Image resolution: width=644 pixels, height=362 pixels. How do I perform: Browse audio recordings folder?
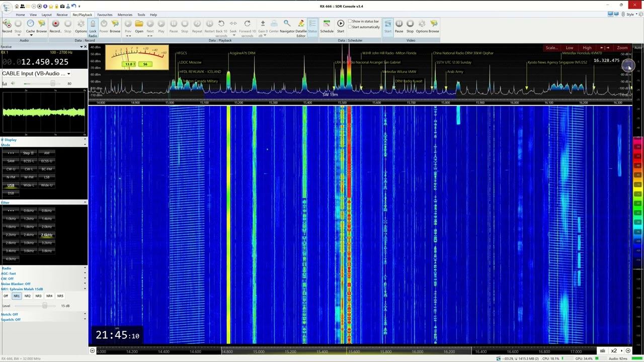(41, 26)
